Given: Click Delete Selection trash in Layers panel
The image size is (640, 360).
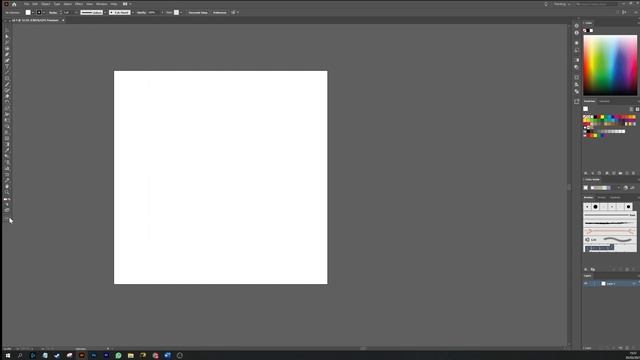Looking at the screenshot, I should point(634,348).
